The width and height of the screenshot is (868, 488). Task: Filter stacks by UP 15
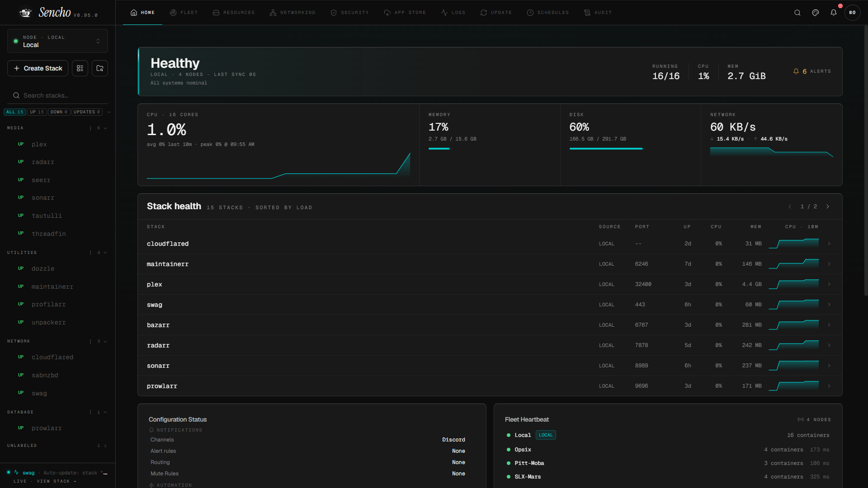pyautogui.click(x=37, y=112)
